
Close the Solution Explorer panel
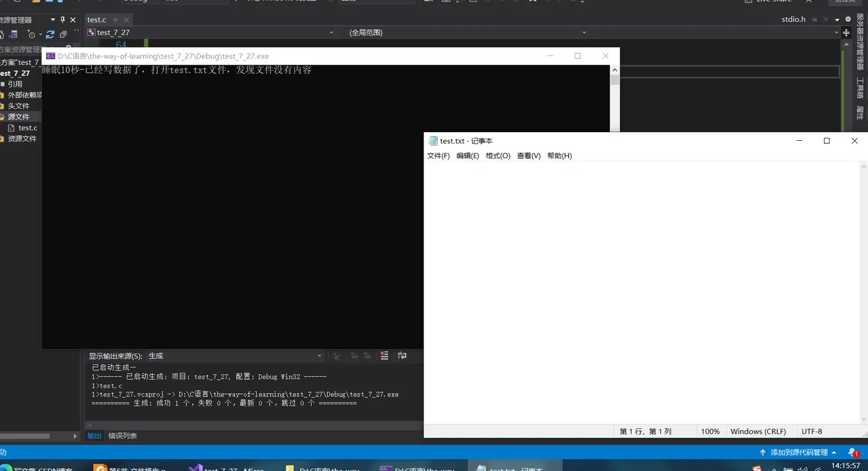tap(73, 20)
